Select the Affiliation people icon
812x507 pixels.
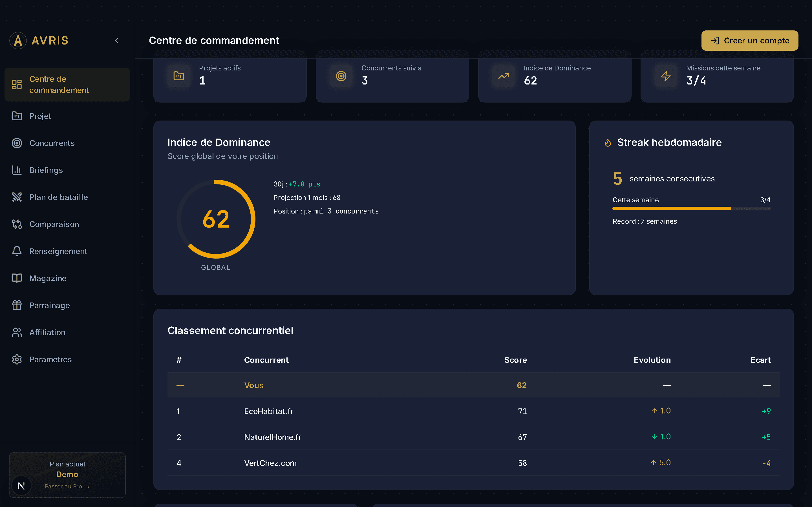point(17,332)
